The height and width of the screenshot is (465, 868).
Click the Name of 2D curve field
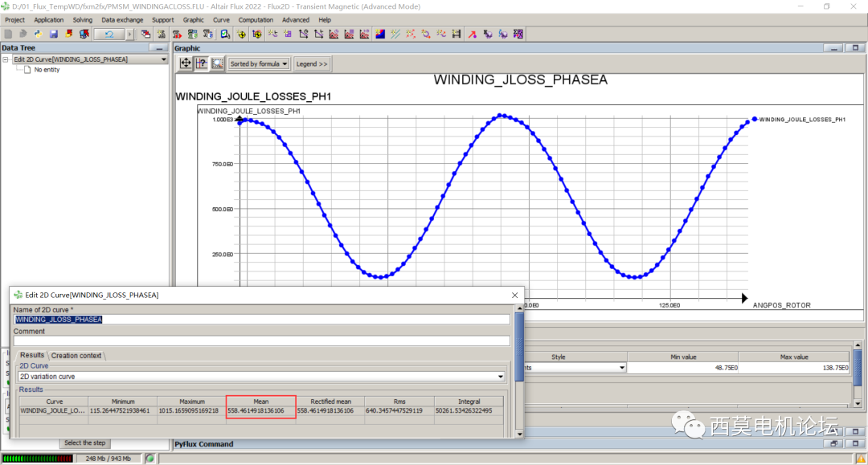[x=261, y=320]
